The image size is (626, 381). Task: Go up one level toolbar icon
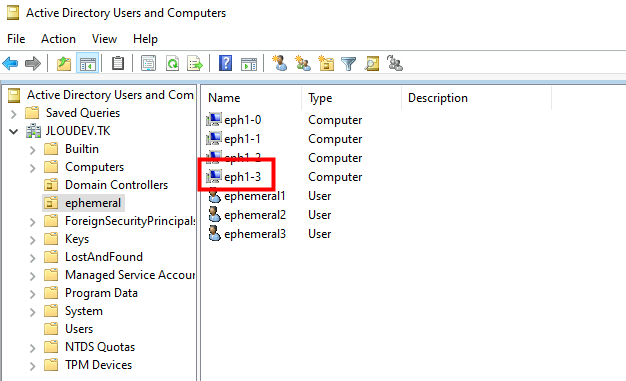(64, 63)
